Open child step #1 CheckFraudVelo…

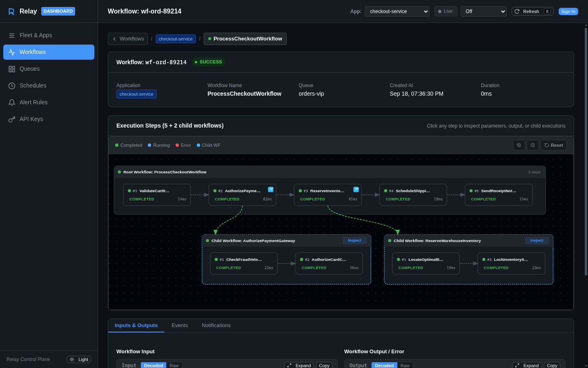click(244, 263)
